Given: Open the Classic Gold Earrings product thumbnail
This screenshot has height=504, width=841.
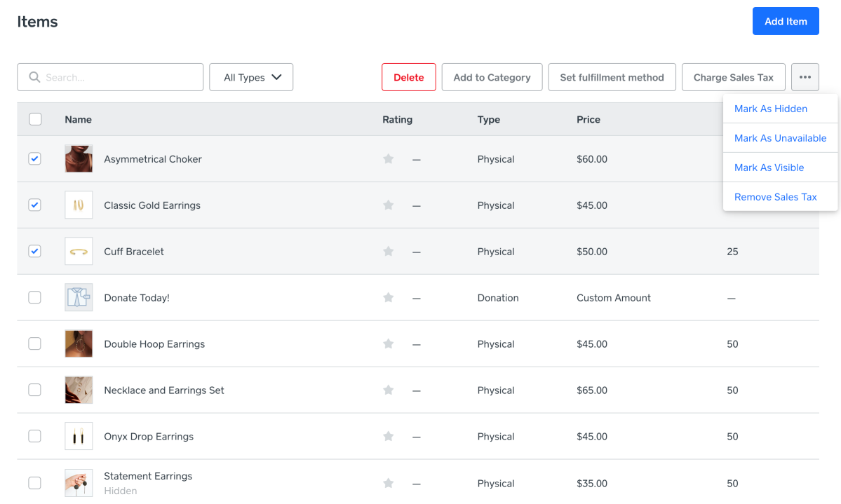Looking at the screenshot, I should [x=79, y=205].
